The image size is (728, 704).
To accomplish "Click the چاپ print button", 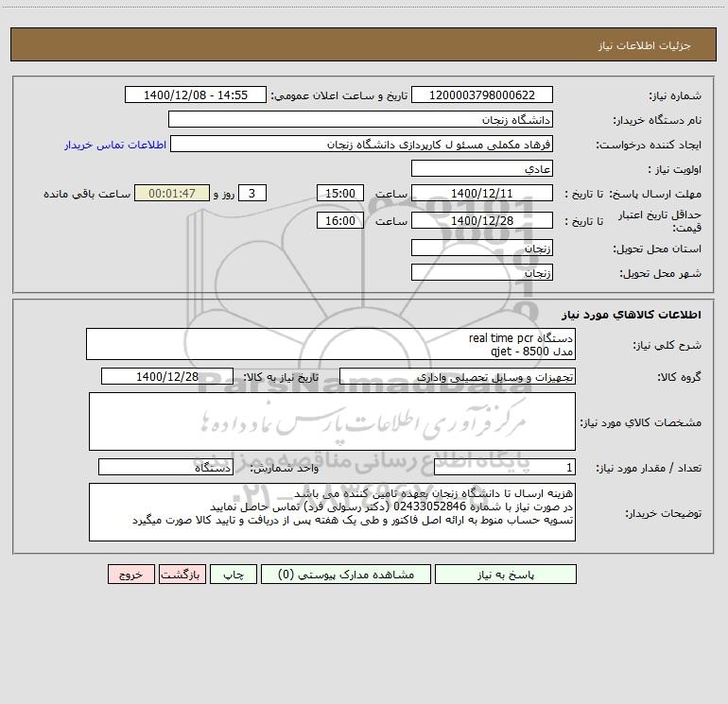I will point(234,575).
